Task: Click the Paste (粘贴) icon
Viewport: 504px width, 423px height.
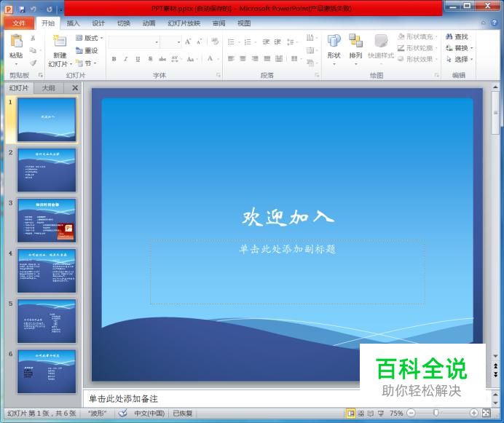Action: click(x=17, y=41)
